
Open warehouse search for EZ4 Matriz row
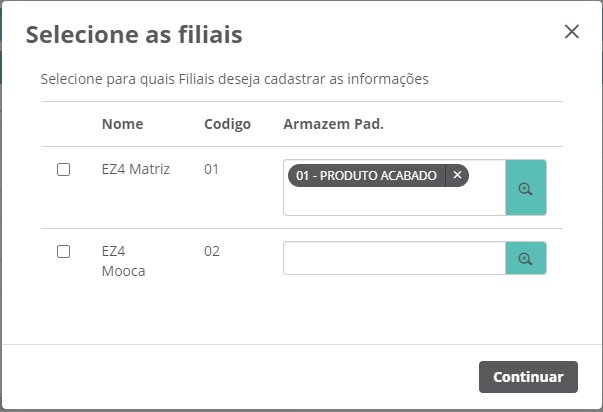click(x=526, y=188)
